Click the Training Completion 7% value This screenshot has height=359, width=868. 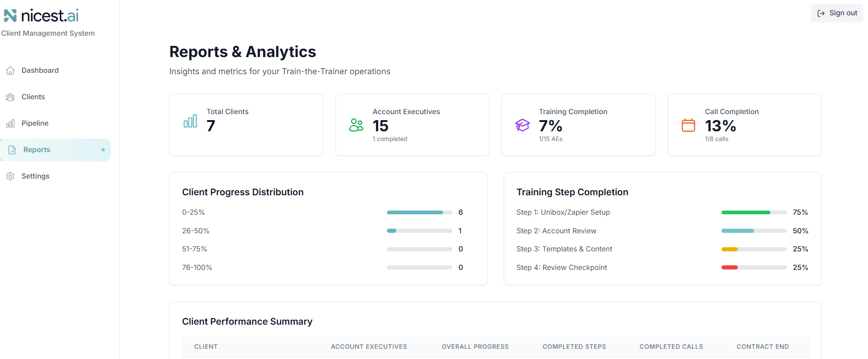(551, 126)
